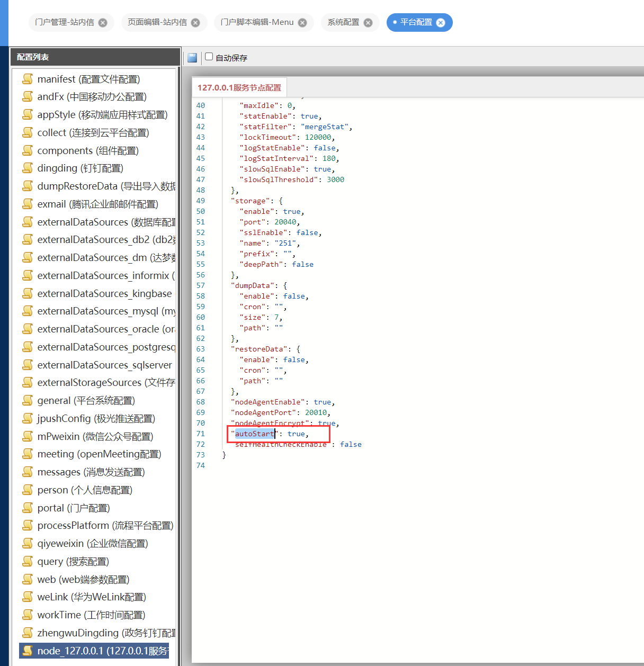Open the query (搜索配置) configuration
The width and height of the screenshot is (644, 666).
tap(73, 562)
